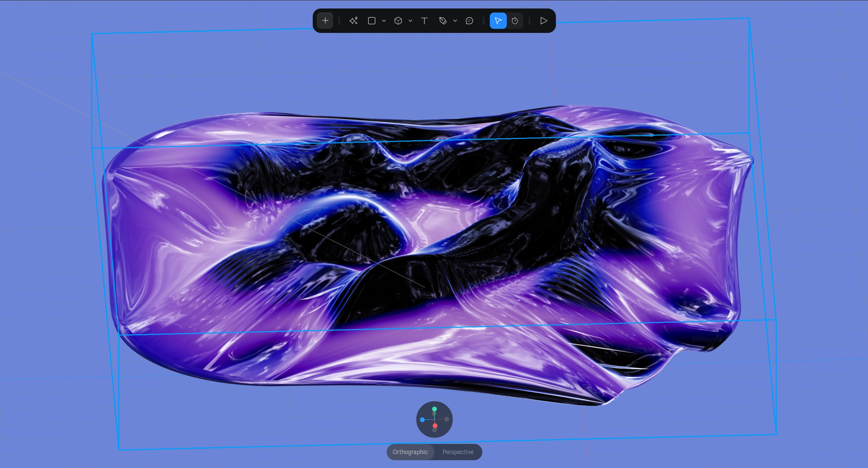
Task: Select the AI generate sparkles tool
Action: pos(353,21)
